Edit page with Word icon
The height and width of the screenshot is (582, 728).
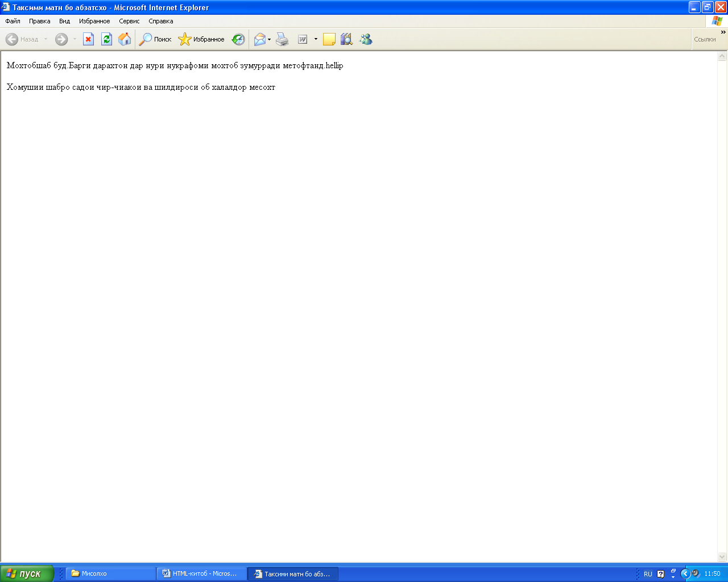[303, 39]
